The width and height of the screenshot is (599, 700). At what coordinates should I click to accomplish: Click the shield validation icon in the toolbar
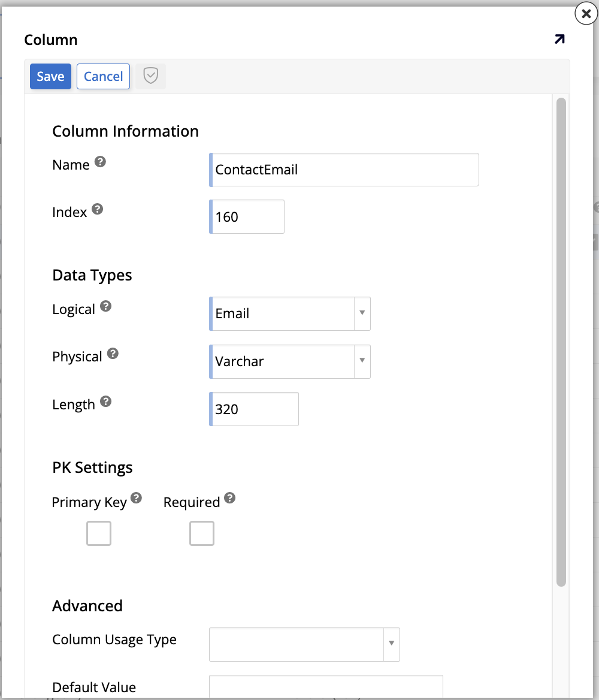click(150, 76)
